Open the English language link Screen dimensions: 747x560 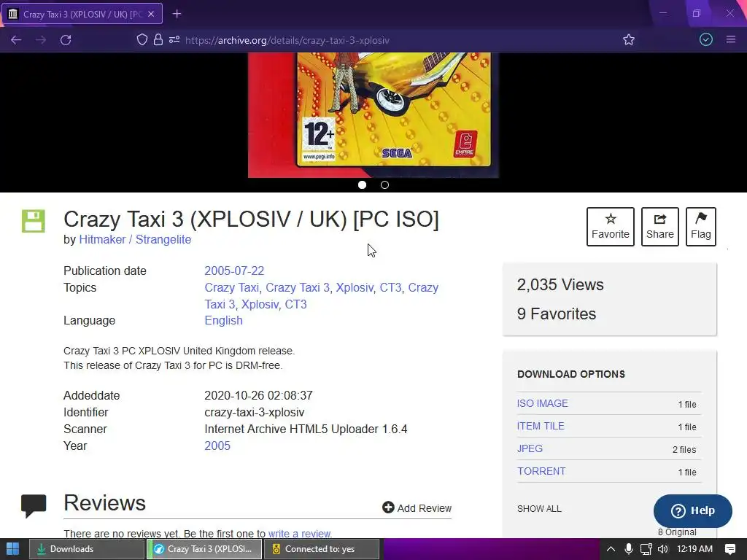[x=223, y=321]
